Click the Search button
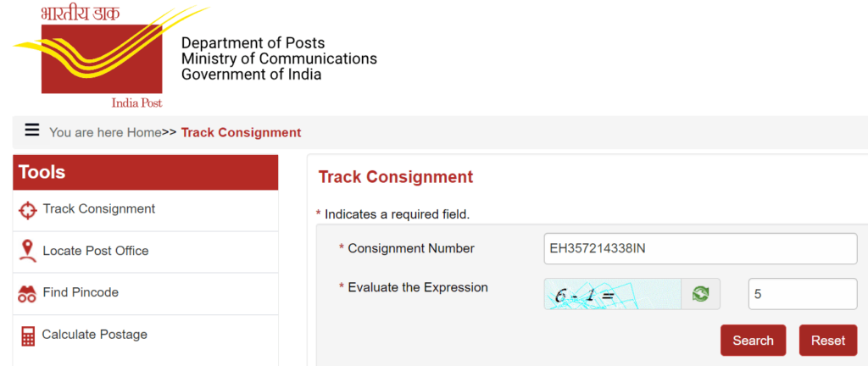 [x=753, y=341]
